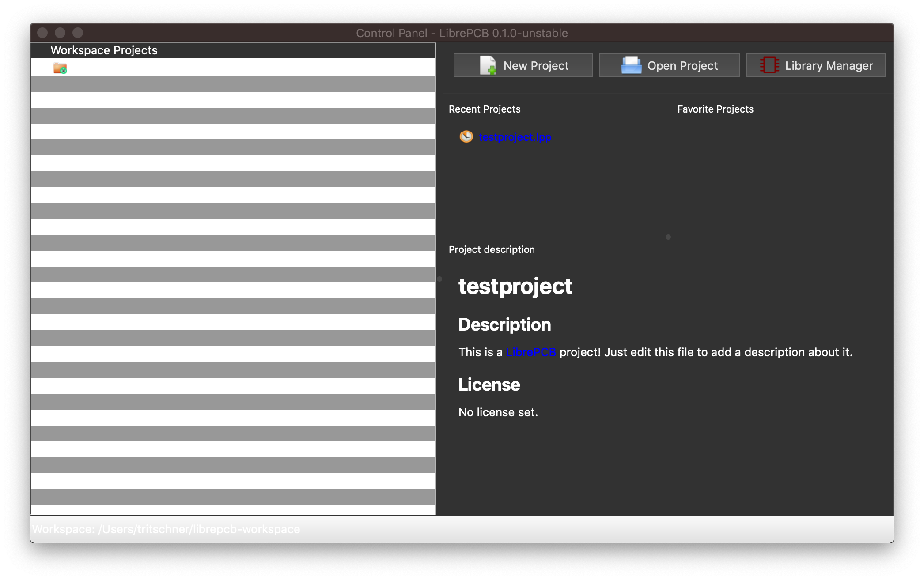This screenshot has width=924, height=580.
Task: Click the Recent Projects section label
Action: tap(484, 109)
